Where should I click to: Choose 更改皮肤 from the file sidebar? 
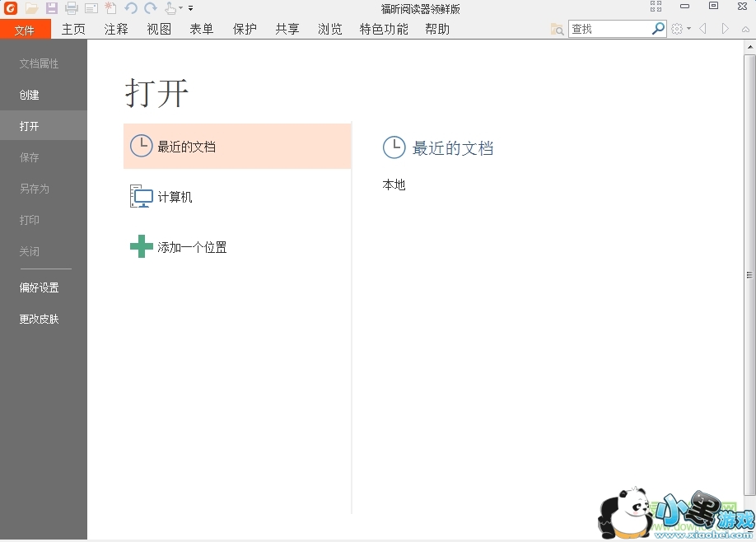pos(39,319)
